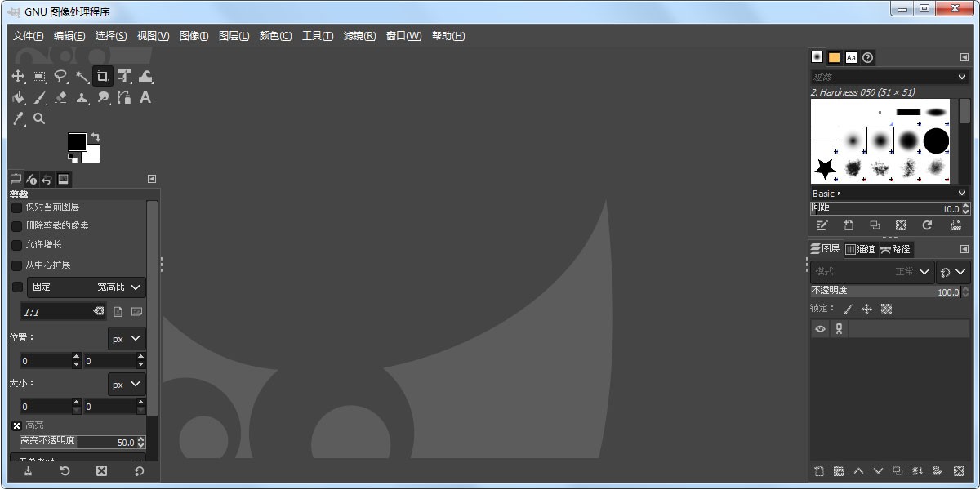Viewport: 980px width, 490px height.
Task: Check the 从中心扩展 option
Action: coord(16,264)
